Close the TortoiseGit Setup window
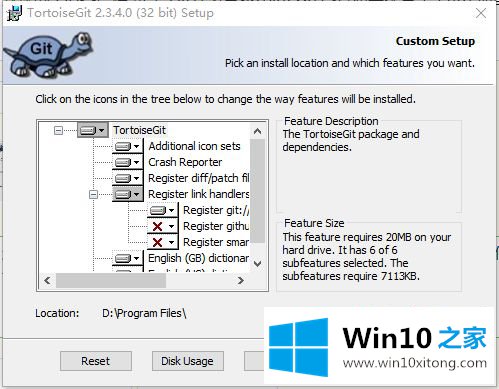This screenshot has width=499, height=389. [x=481, y=13]
